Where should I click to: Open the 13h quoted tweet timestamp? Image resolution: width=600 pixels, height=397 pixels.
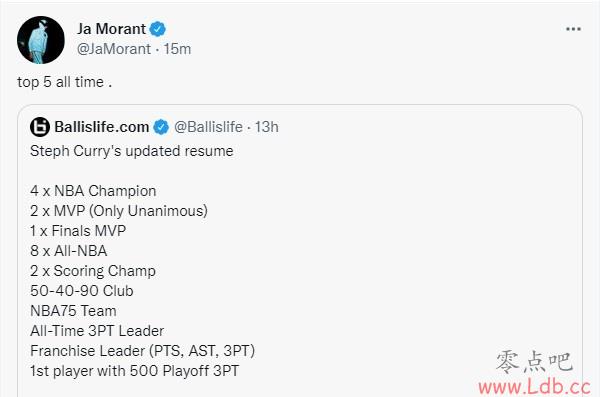coord(267,127)
